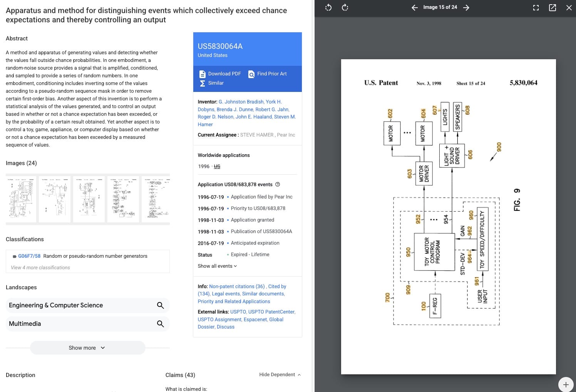Click the Download PDF document icon

(202, 74)
